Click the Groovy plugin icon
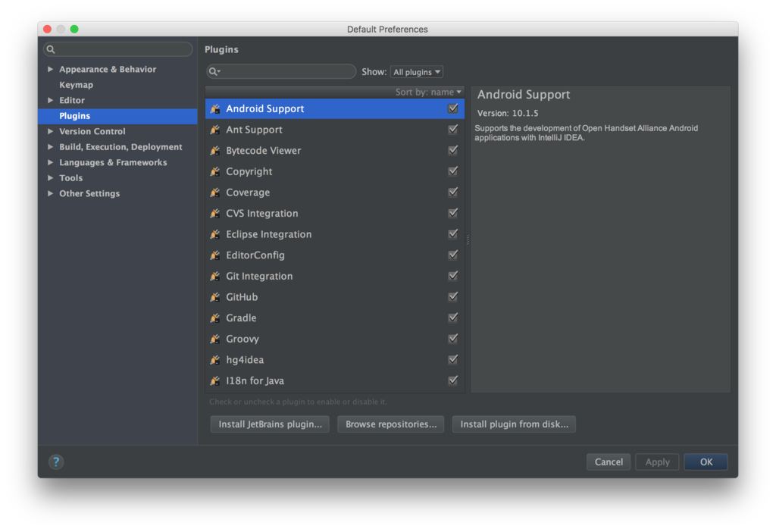 215,339
